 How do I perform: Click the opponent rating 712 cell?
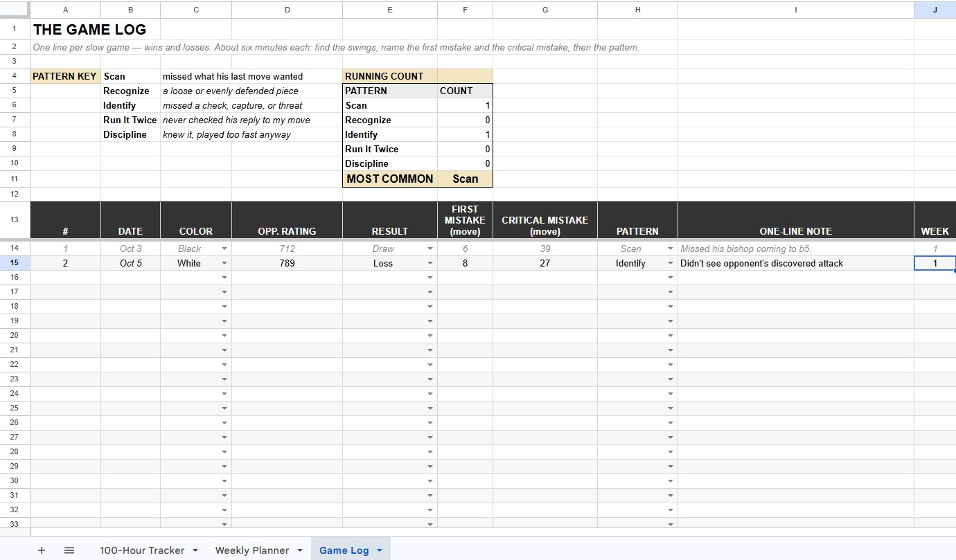click(x=287, y=249)
